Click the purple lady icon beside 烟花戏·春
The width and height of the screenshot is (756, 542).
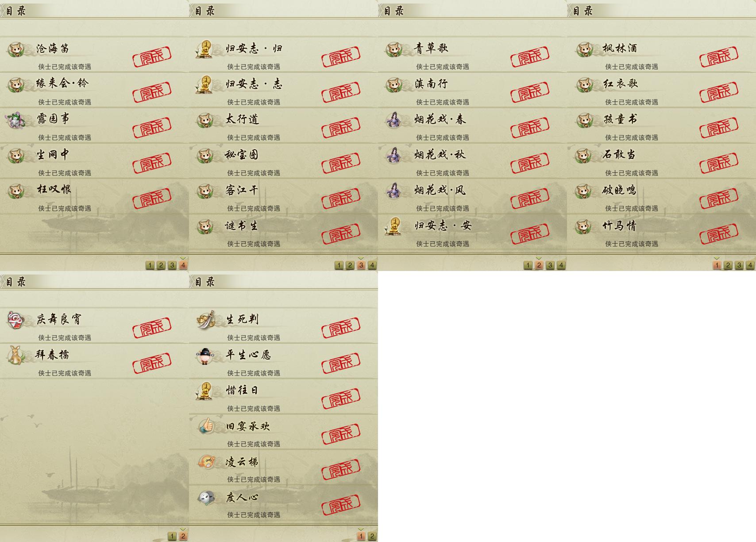(x=393, y=120)
